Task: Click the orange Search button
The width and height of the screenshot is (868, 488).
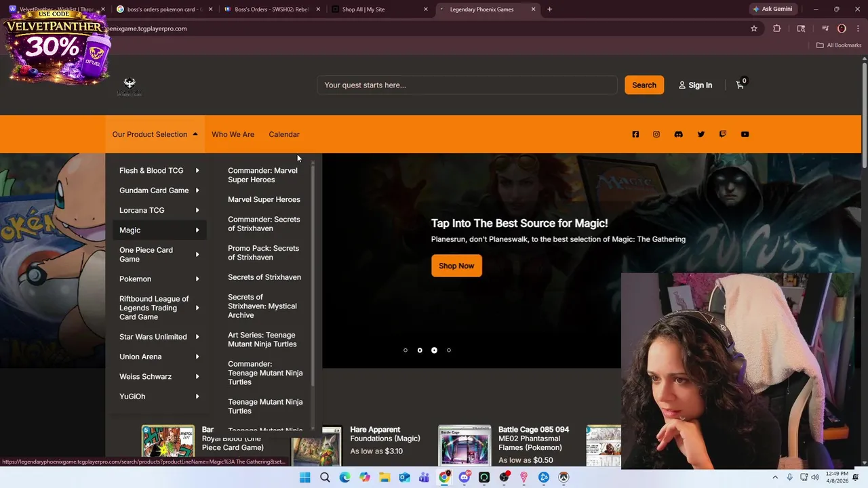Action: pos(644,85)
